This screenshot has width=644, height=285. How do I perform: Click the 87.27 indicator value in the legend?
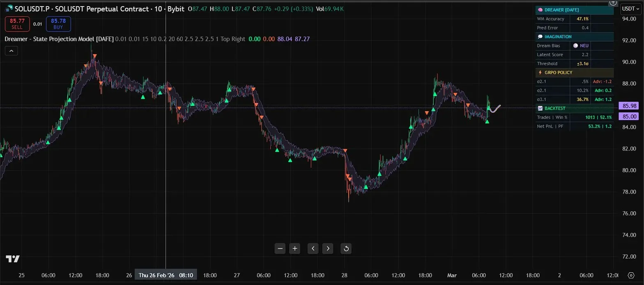point(302,39)
